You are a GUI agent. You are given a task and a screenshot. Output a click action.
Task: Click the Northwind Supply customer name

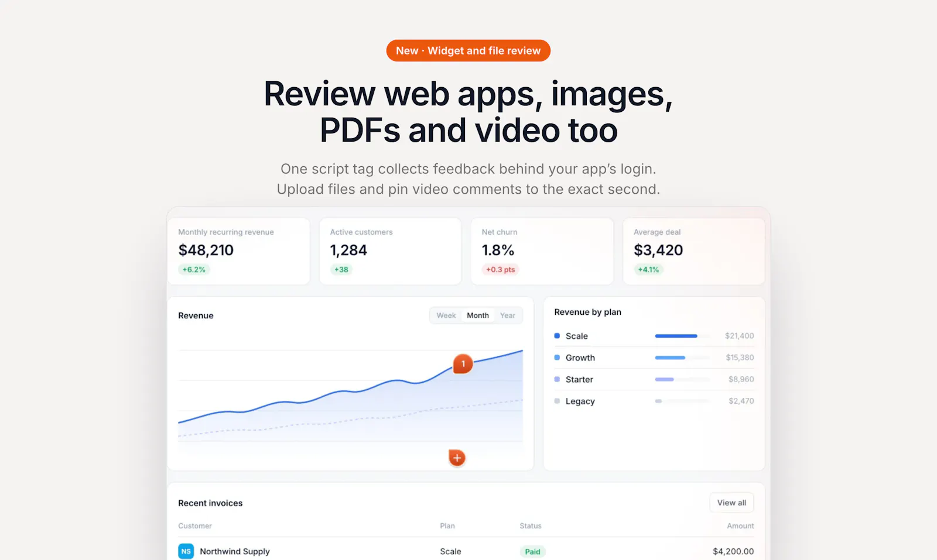[235, 551]
